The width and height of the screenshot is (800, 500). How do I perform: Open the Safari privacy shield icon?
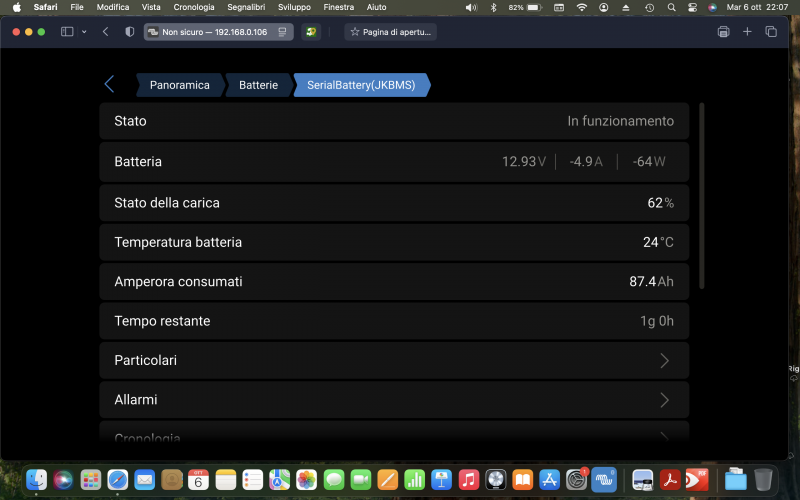click(x=130, y=32)
